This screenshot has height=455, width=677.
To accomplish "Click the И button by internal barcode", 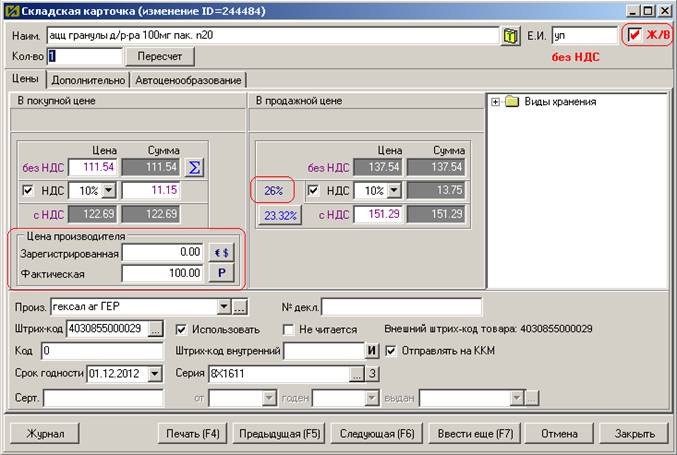I will (371, 351).
